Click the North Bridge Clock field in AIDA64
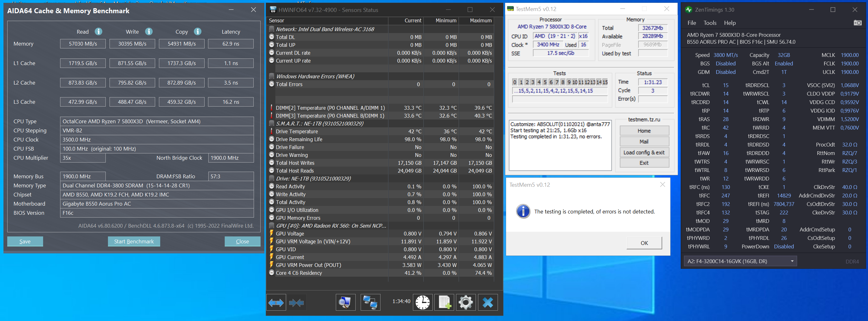Screen dimensions: 868x321 [231, 158]
